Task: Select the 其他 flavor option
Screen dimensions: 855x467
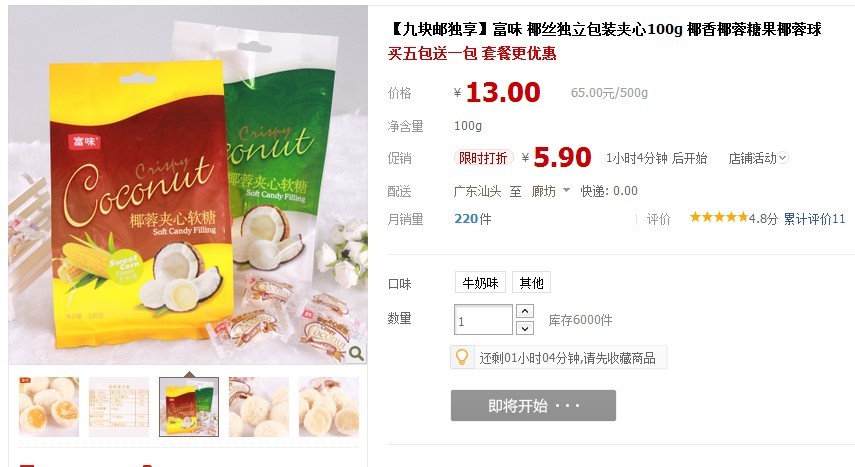Action: click(x=531, y=283)
